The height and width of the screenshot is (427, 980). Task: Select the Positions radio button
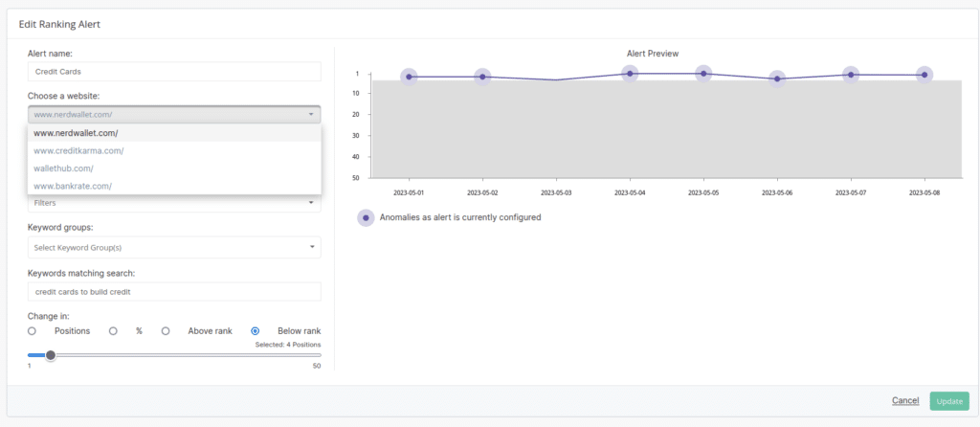(32, 330)
